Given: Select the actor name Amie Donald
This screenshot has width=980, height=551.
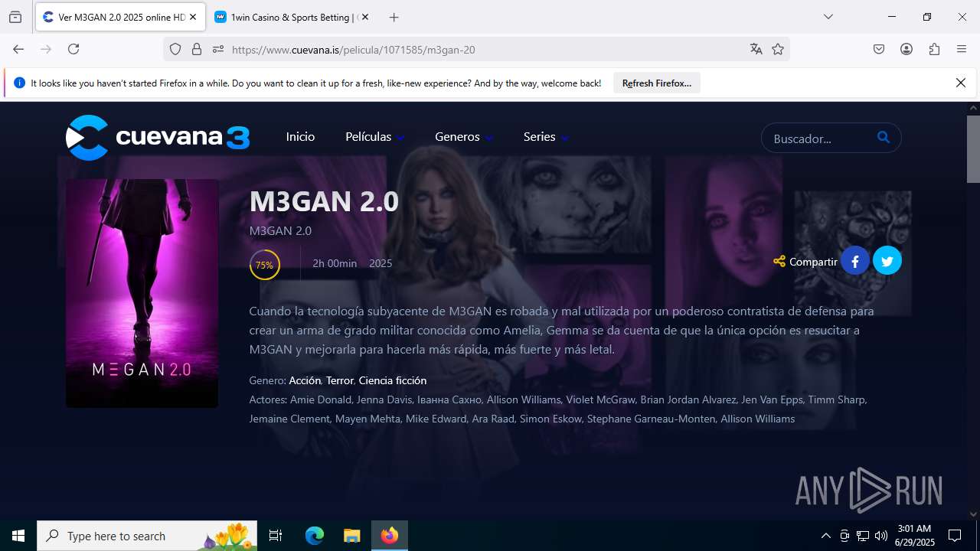Looking at the screenshot, I should tap(322, 399).
